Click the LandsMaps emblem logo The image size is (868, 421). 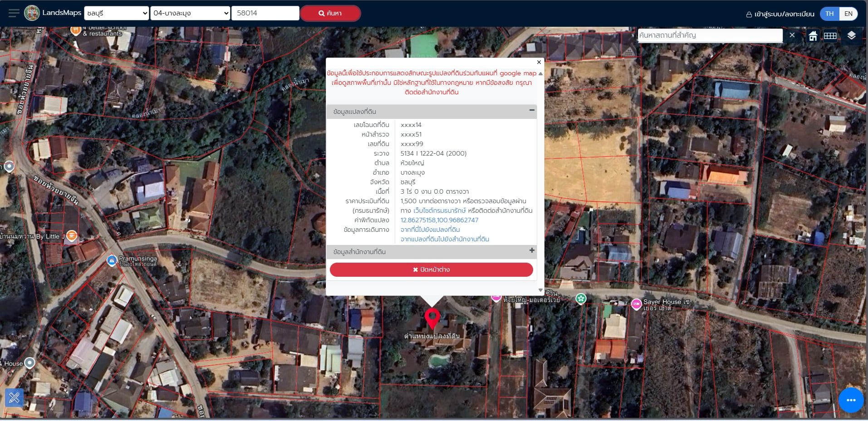pyautogui.click(x=32, y=13)
